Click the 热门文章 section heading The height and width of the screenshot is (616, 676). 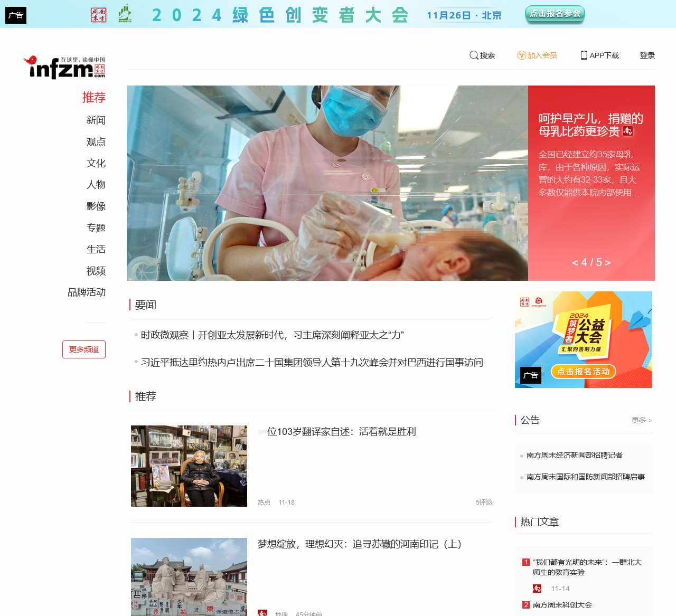[x=540, y=522]
